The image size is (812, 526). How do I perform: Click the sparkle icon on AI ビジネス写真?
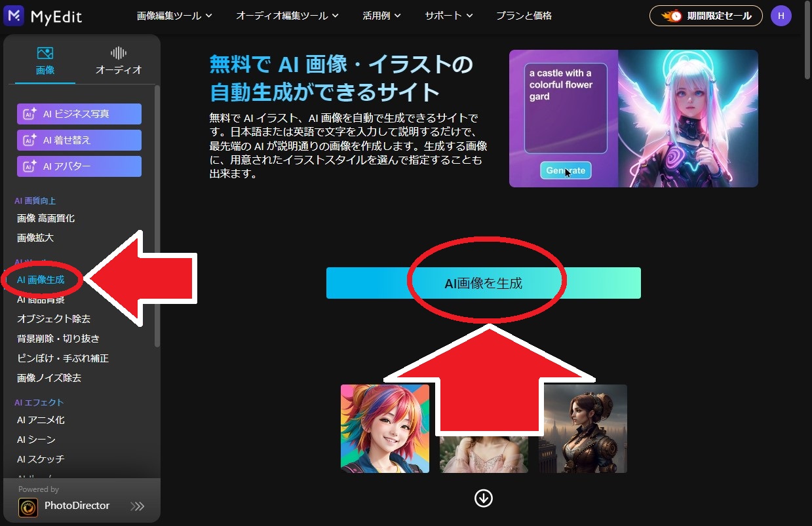point(29,114)
